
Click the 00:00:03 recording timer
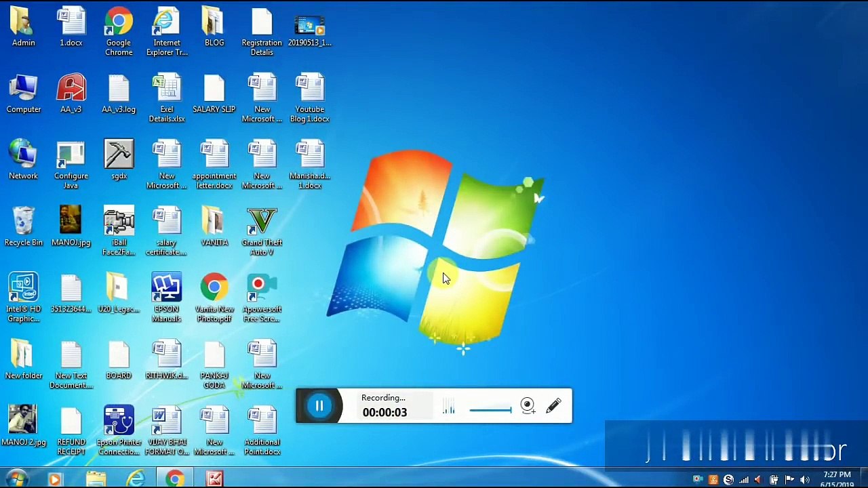pyautogui.click(x=384, y=412)
